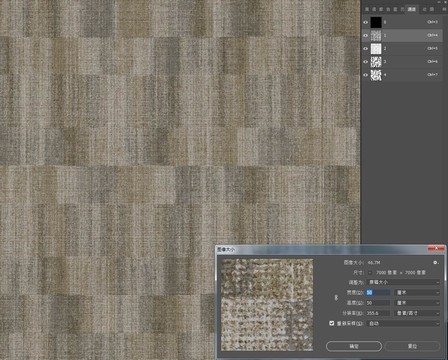
Task: Click the 宽度 width input field
Action: 378,293
